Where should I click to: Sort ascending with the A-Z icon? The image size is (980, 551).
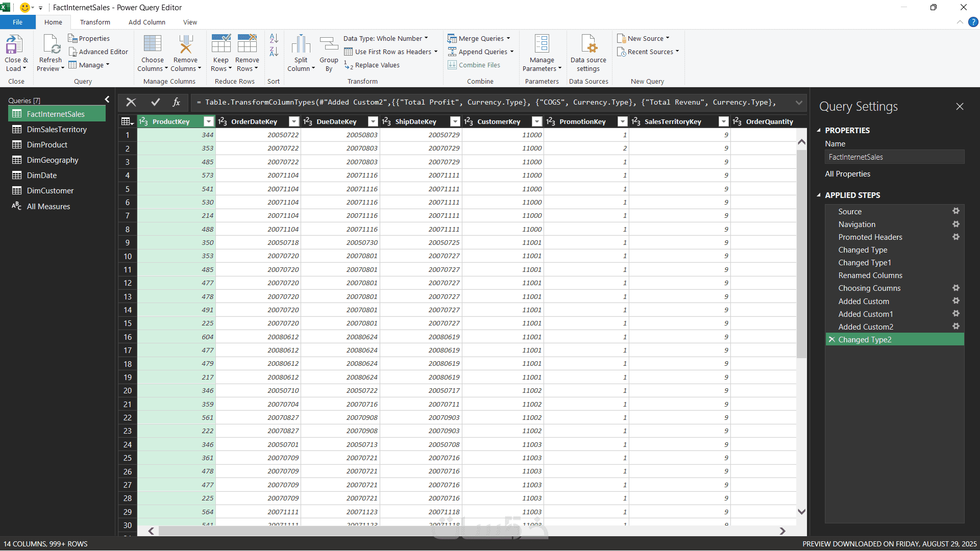(x=274, y=38)
